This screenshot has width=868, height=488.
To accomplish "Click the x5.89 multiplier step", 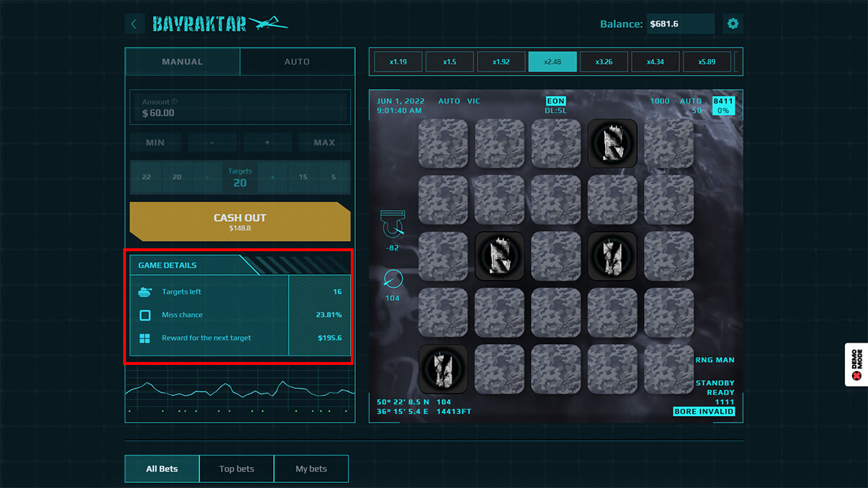I will coord(707,62).
